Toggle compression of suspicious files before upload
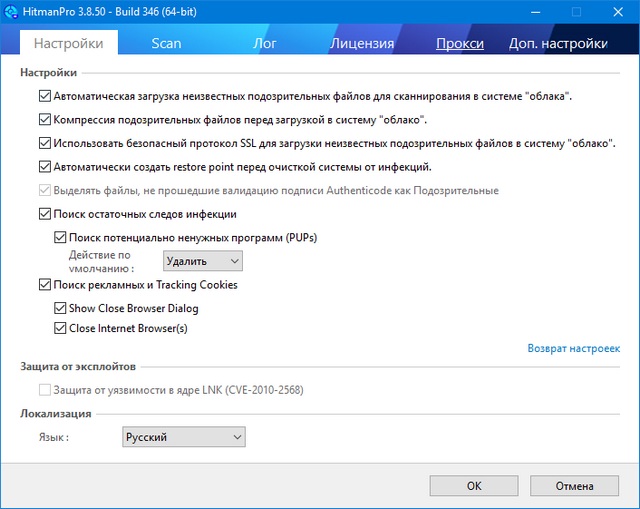The image size is (640, 509). pos(44,120)
